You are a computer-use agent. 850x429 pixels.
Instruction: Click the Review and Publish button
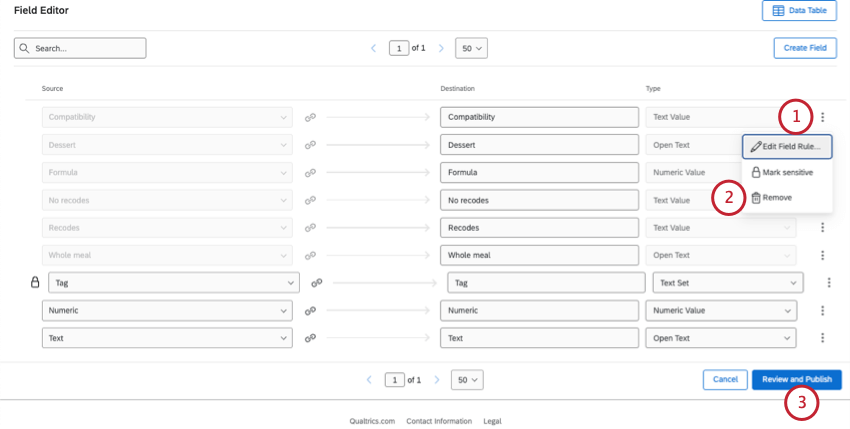pos(796,380)
